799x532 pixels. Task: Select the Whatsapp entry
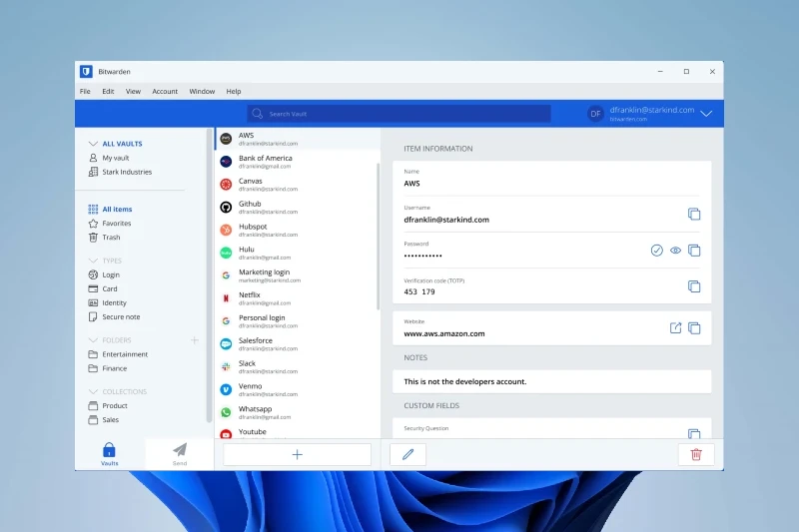tap(296, 412)
